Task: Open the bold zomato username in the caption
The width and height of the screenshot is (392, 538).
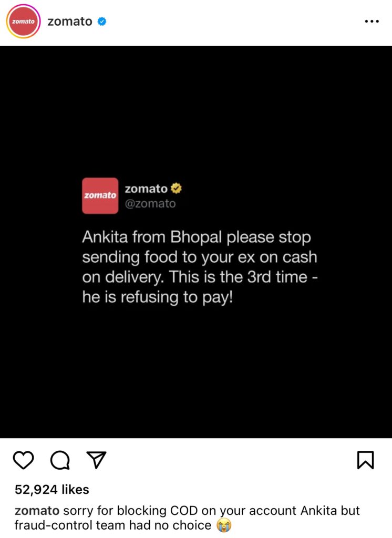Action: [37, 511]
